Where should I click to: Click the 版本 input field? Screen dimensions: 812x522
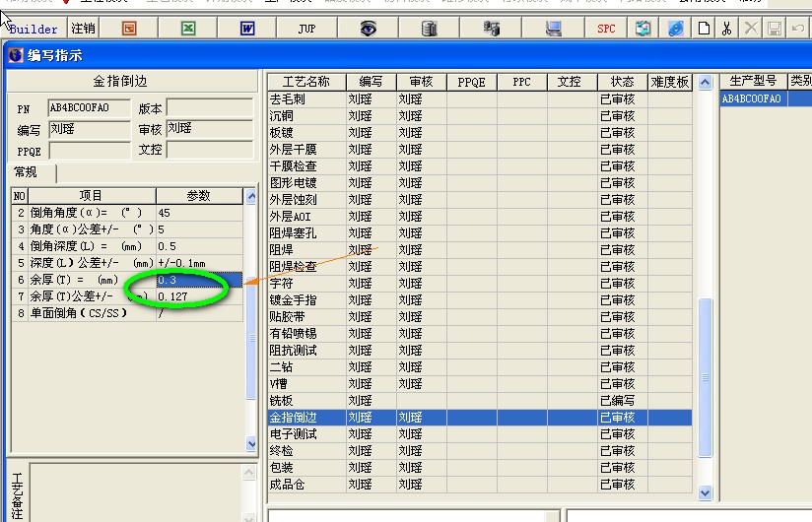point(210,108)
